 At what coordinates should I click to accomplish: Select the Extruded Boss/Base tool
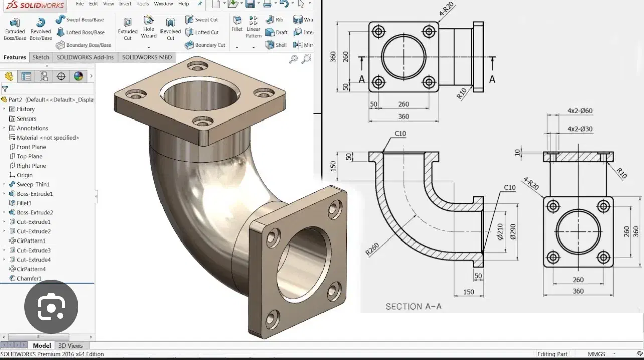pos(15,29)
